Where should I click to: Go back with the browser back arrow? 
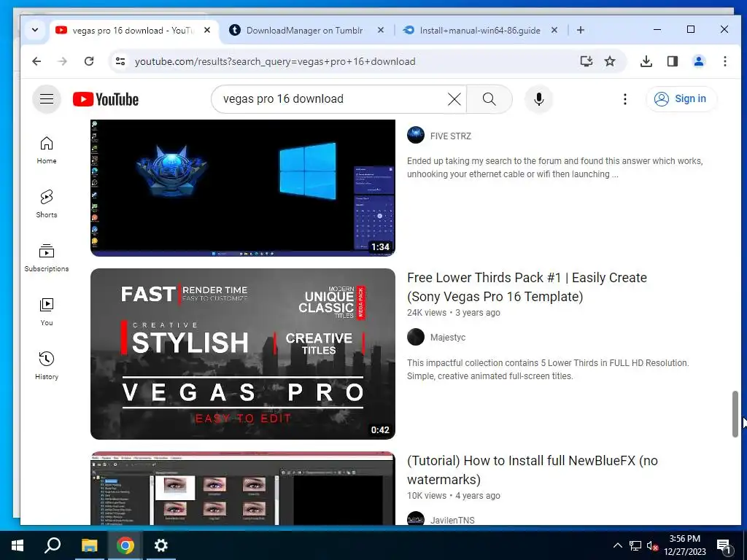pyautogui.click(x=36, y=61)
